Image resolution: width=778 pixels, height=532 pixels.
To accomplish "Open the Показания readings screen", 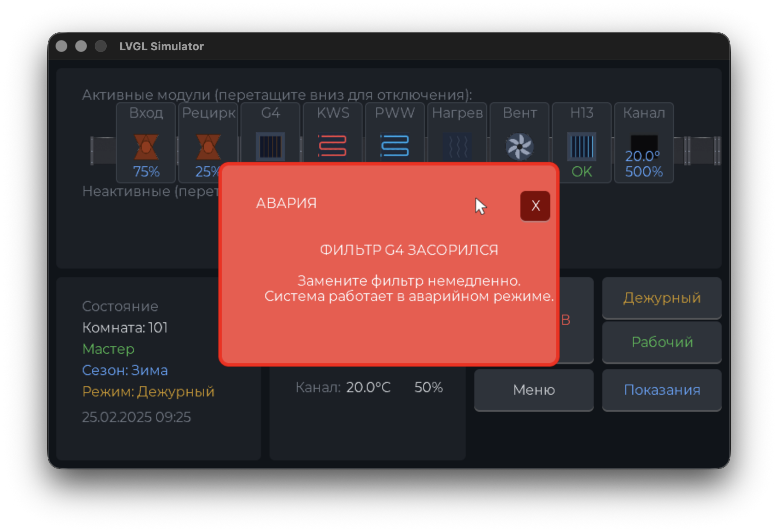I will (x=662, y=390).
